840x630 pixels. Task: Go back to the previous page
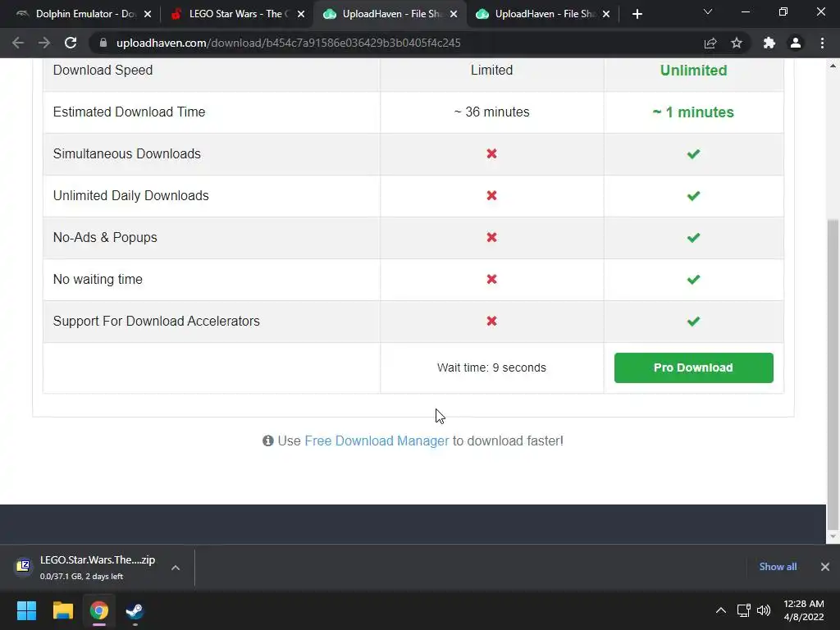pyautogui.click(x=18, y=43)
